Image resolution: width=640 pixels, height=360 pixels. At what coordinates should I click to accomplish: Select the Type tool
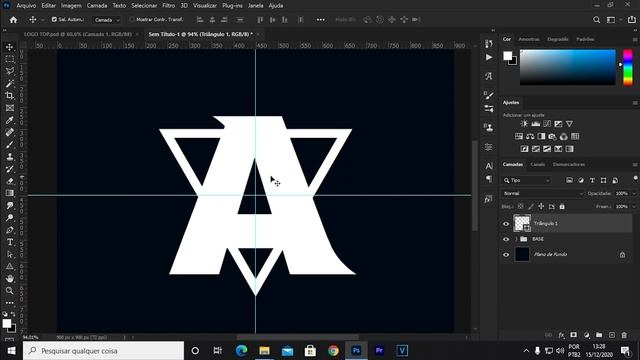coord(9,242)
